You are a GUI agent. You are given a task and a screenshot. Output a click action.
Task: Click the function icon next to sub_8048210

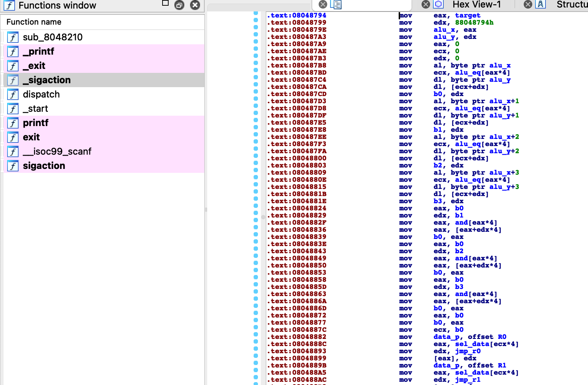pos(13,37)
